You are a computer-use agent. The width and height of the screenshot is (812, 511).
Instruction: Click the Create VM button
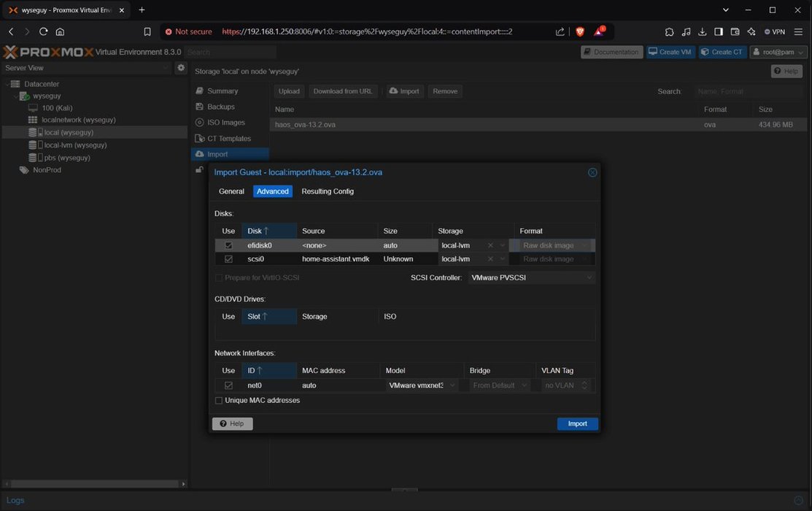coord(670,52)
